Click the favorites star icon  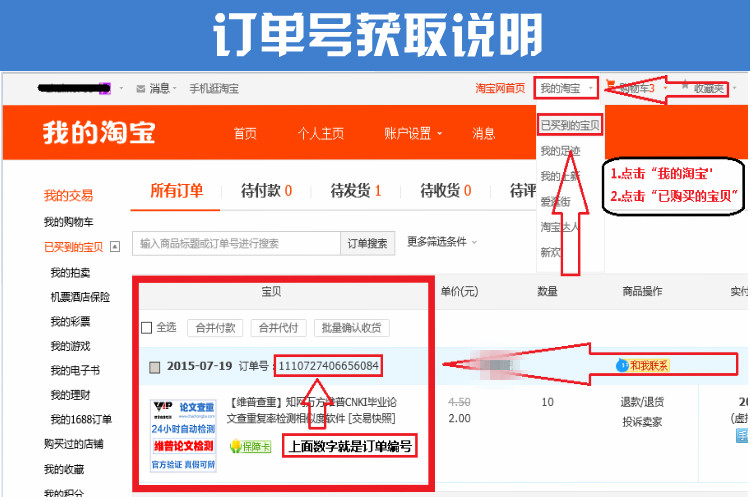[x=685, y=85]
